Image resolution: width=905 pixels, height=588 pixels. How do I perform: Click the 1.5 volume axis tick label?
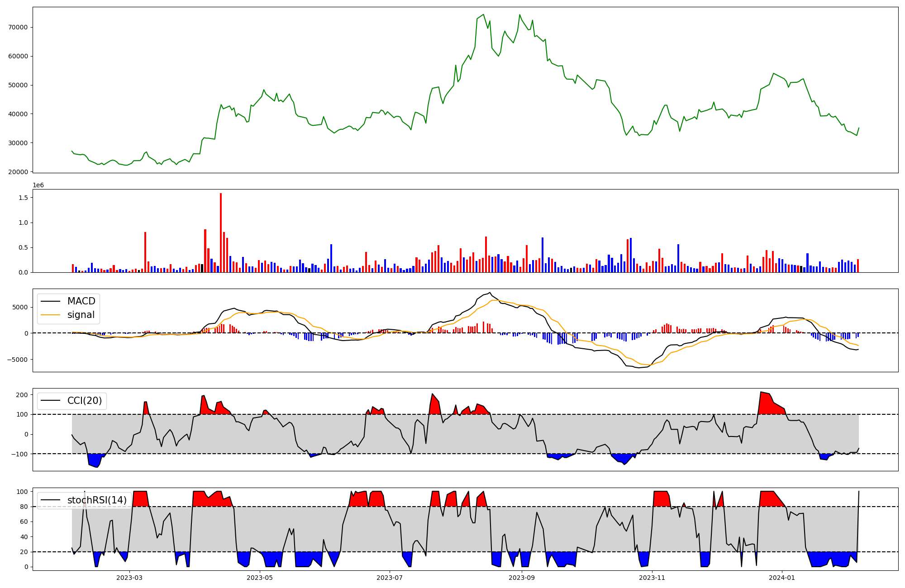click(24, 198)
